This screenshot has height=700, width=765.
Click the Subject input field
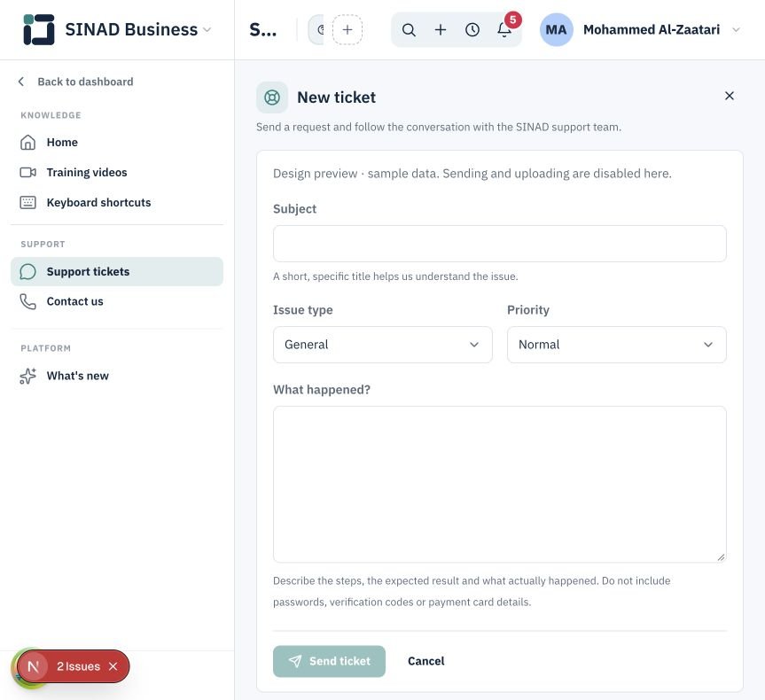pos(500,244)
